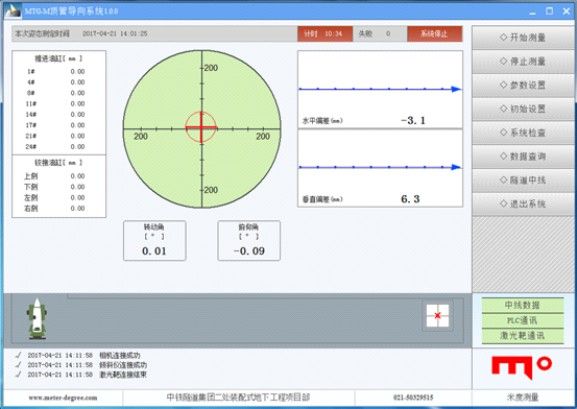This screenshot has width=577, height=409.
Task: Click 退出系统 to exit system
Action: pyautogui.click(x=523, y=204)
